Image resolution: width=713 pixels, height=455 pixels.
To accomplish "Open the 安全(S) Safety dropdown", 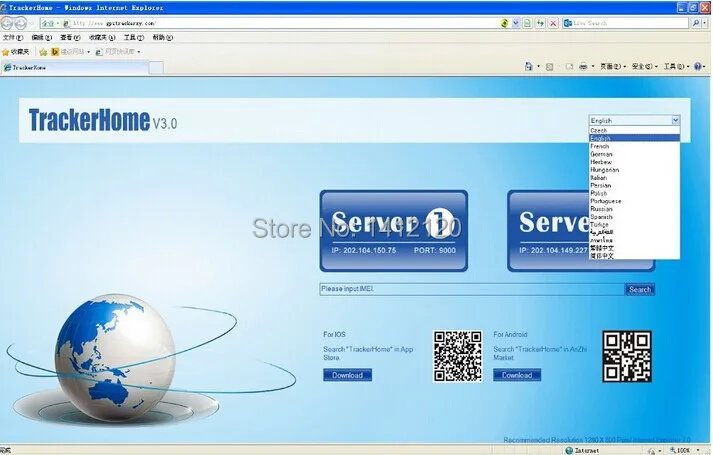I will (x=644, y=66).
